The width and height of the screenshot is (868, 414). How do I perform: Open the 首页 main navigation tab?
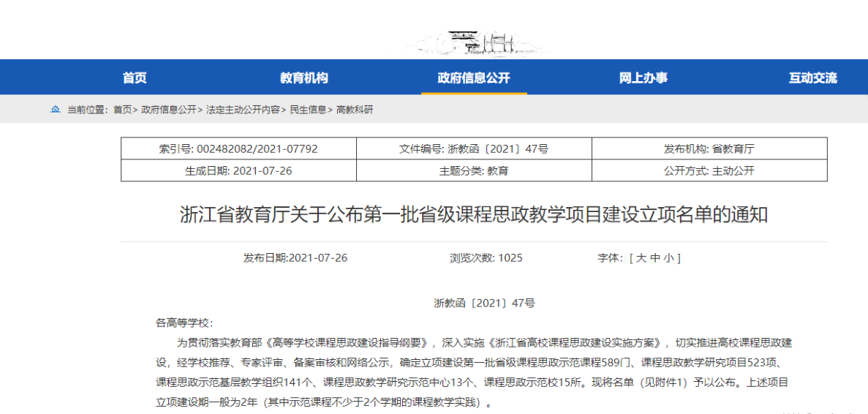135,78
